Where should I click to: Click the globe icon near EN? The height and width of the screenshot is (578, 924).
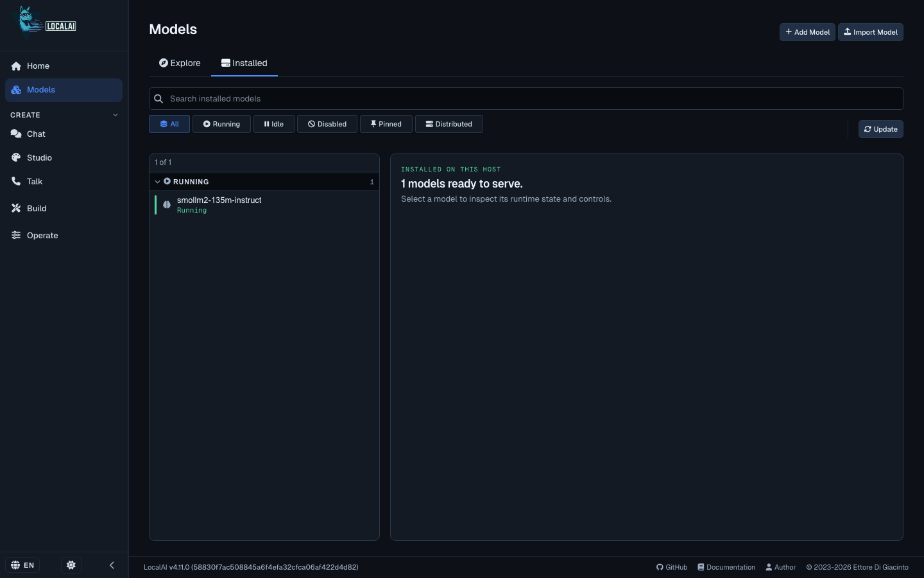pos(15,565)
